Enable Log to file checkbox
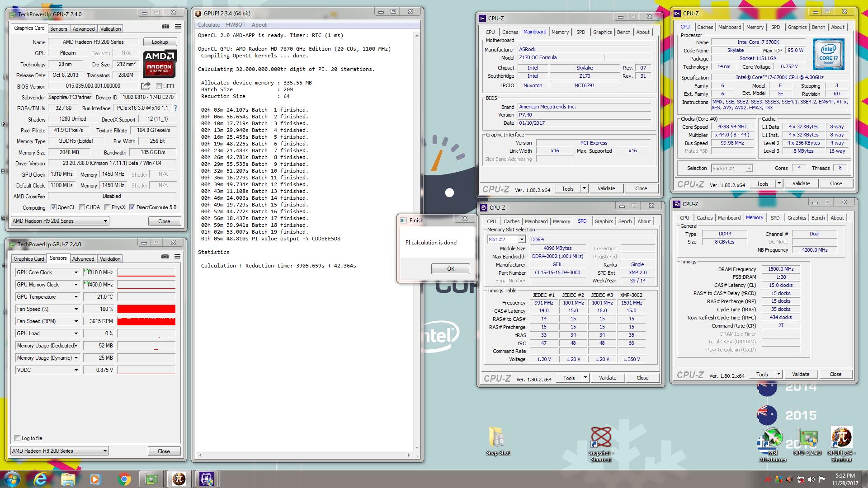Screen dimensions: 868x488 click(17, 438)
